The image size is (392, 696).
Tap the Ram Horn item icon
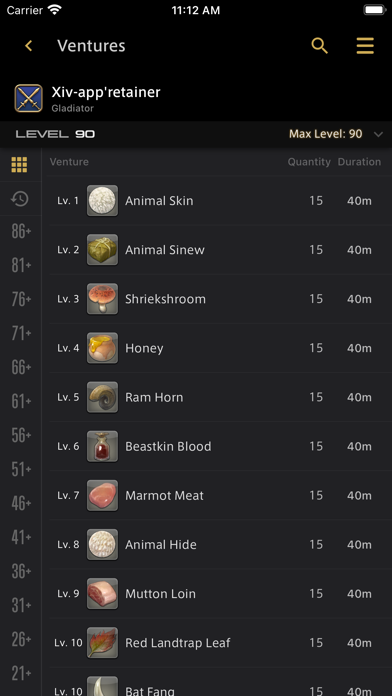tap(103, 397)
